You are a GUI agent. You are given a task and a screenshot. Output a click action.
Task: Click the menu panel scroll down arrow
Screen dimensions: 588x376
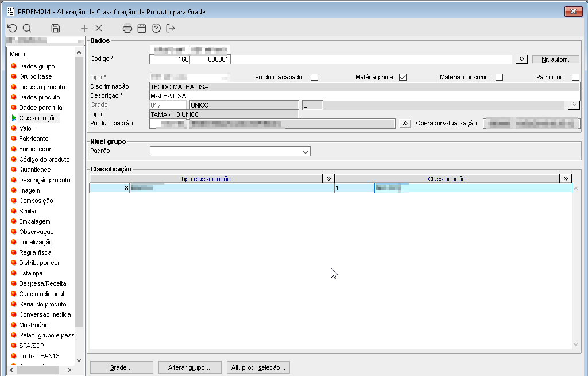click(79, 360)
